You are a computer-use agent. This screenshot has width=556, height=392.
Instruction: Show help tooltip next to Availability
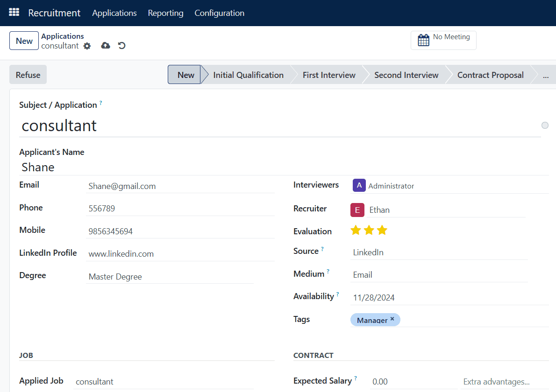(337, 294)
